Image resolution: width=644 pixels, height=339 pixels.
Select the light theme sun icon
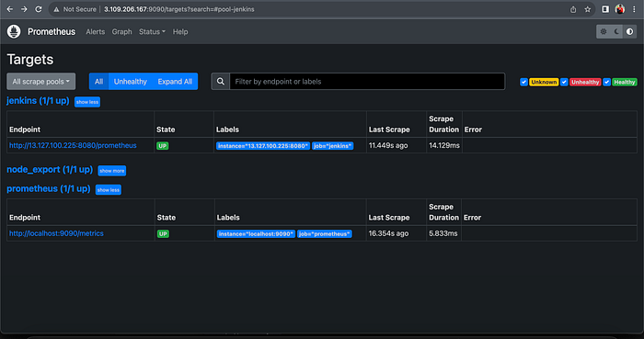pos(604,31)
